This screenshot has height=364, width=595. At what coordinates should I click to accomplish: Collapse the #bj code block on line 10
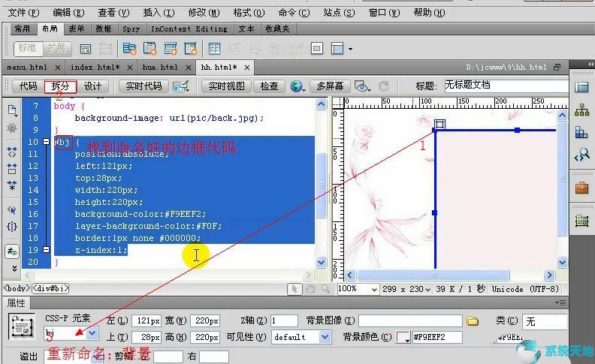(x=46, y=141)
